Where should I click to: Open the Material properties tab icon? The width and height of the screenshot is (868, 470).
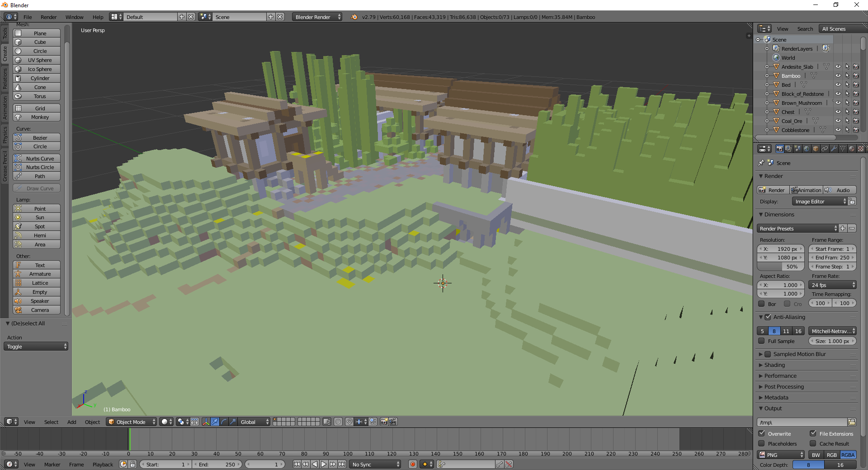point(852,149)
